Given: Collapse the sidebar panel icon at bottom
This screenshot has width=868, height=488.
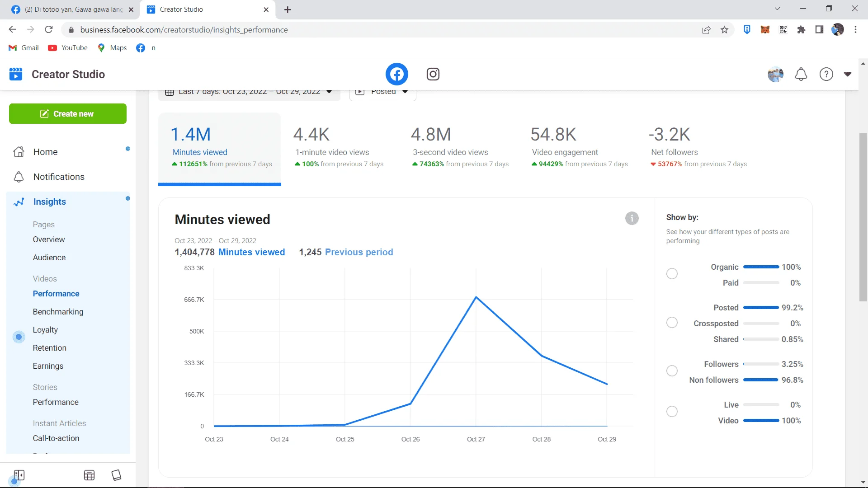Looking at the screenshot, I should [x=19, y=475].
